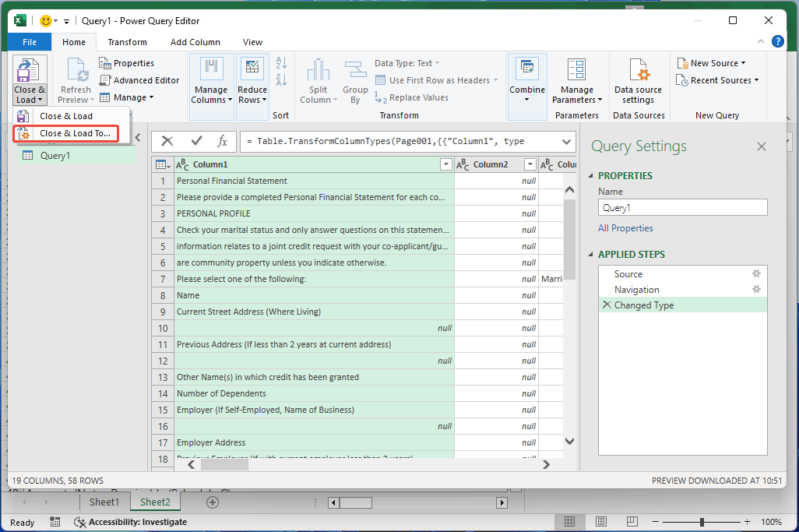Open settings gear for the Source step
This screenshot has height=532, width=799.
(x=755, y=273)
